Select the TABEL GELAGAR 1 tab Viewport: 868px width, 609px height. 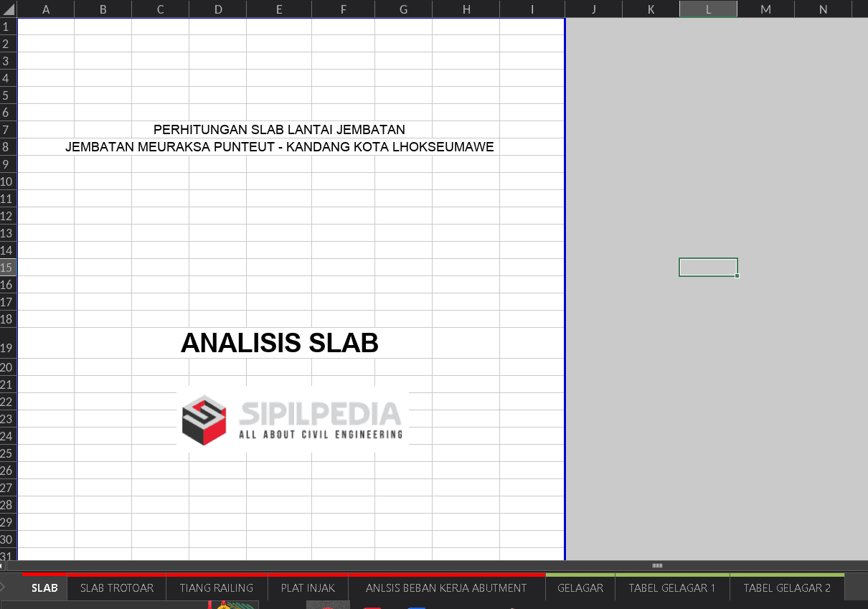pos(672,588)
